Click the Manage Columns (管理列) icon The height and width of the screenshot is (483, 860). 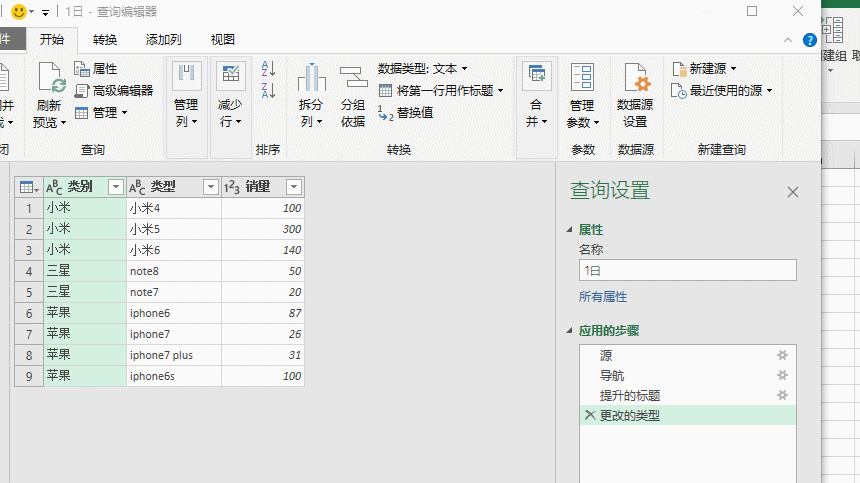(186, 76)
